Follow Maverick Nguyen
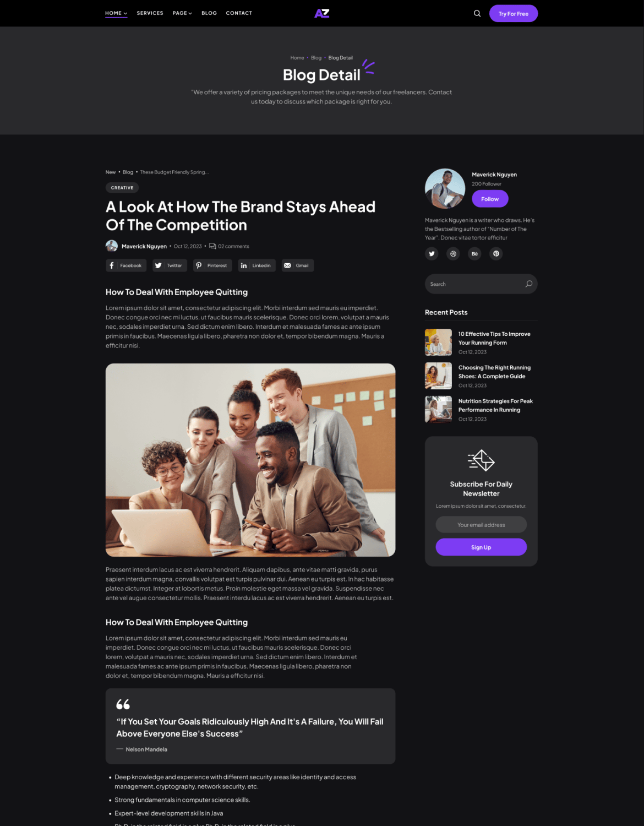644x826 pixels. (490, 199)
